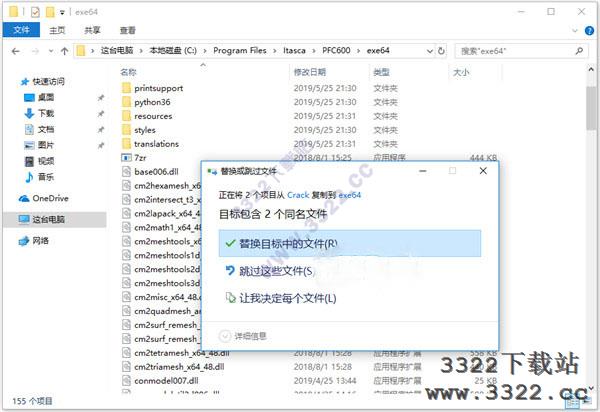Select cm2tetramesh_x64_48.dll file
The height and width of the screenshot is (412, 600).
pyautogui.click(x=182, y=353)
